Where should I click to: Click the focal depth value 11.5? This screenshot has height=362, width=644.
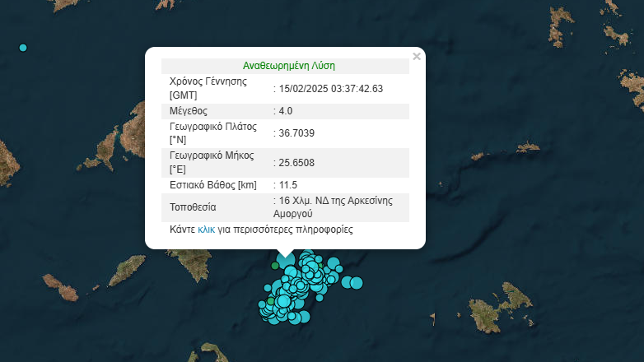point(287,185)
